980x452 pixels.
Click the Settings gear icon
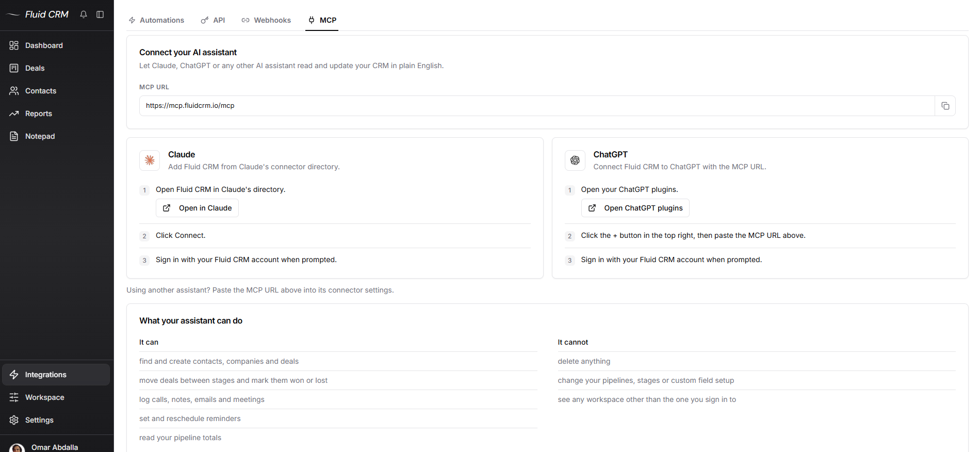(14, 420)
